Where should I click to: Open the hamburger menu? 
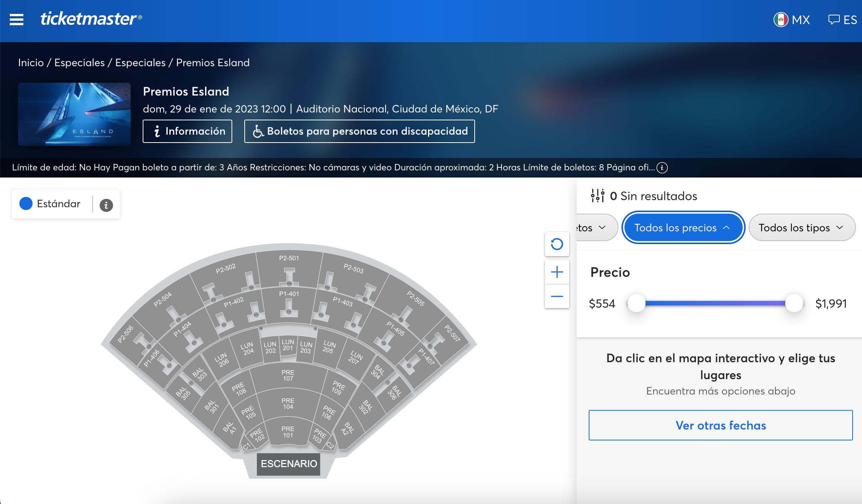click(17, 20)
